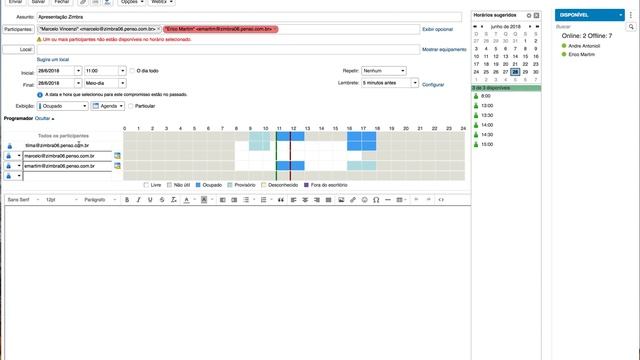Image resolution: width=640 pixels, height=360 pixels.
Task: Open chat with Andre Antonioli
Action: pos(584,46)
